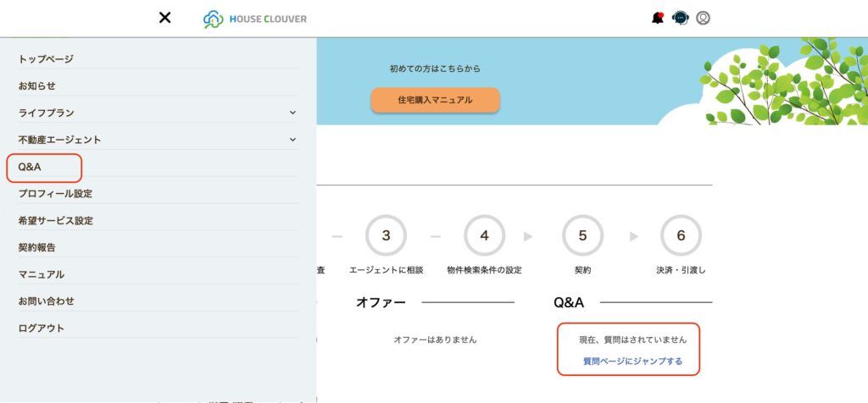The height and width of the screenshot is (403, 868).
Task: Open the chat support icon
Action: pos(680,18)
